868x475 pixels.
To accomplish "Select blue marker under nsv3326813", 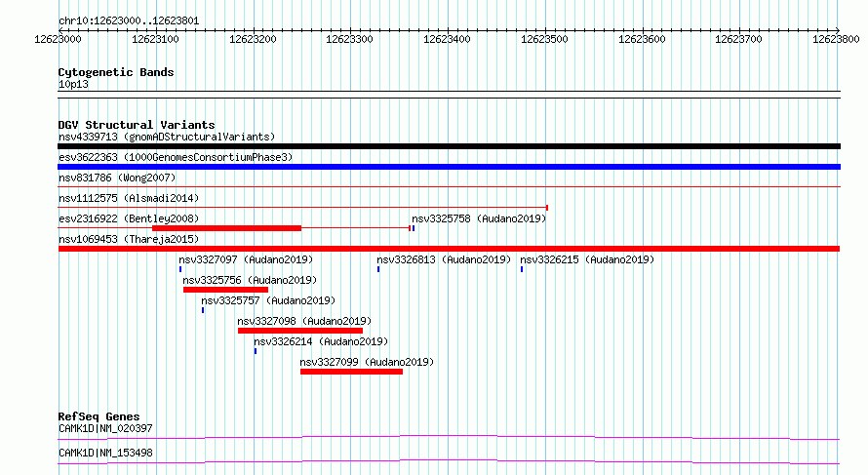I will pos(378,269).
